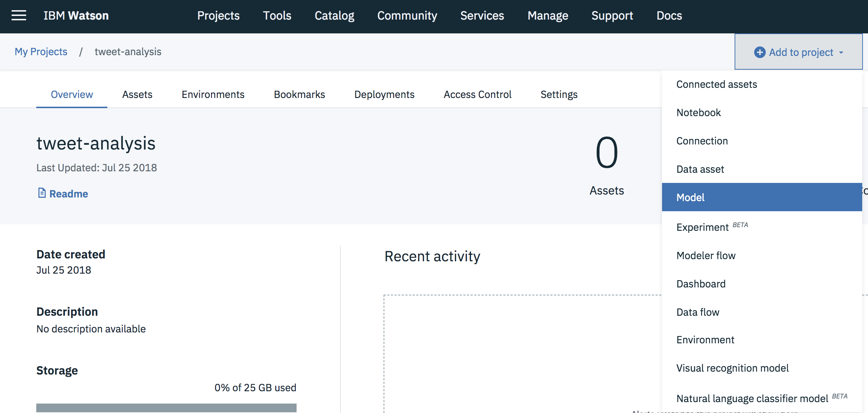
Task: Click the Recent activity heading
Action: [432, 257]
